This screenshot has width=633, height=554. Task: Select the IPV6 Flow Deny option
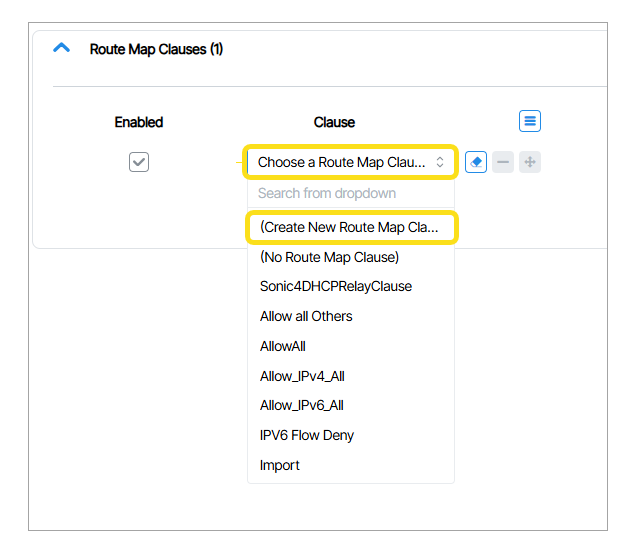pos(307,435)
